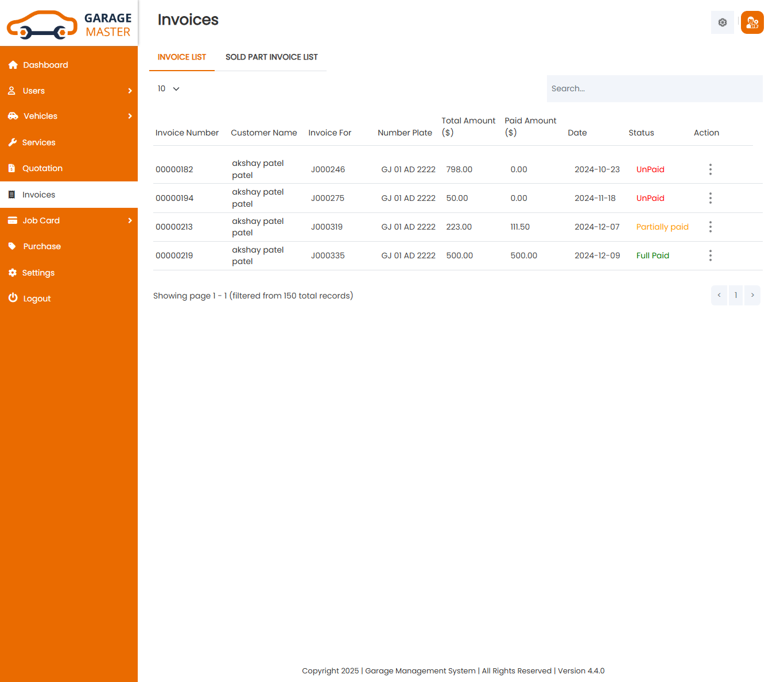Open the rows-per-page dropdown showing 10
Image resolution: width=784 pixels, height=682 pixels.
tap(169, 88)
